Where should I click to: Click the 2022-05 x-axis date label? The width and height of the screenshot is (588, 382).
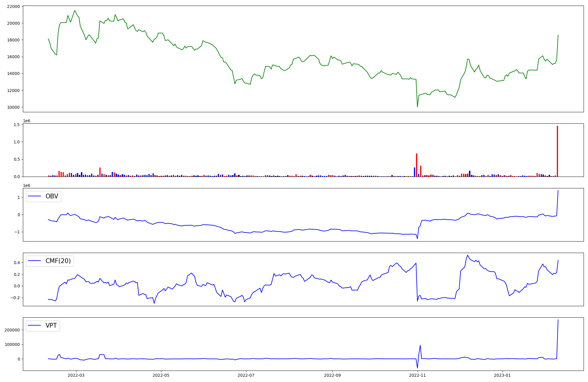pos(161,375)
